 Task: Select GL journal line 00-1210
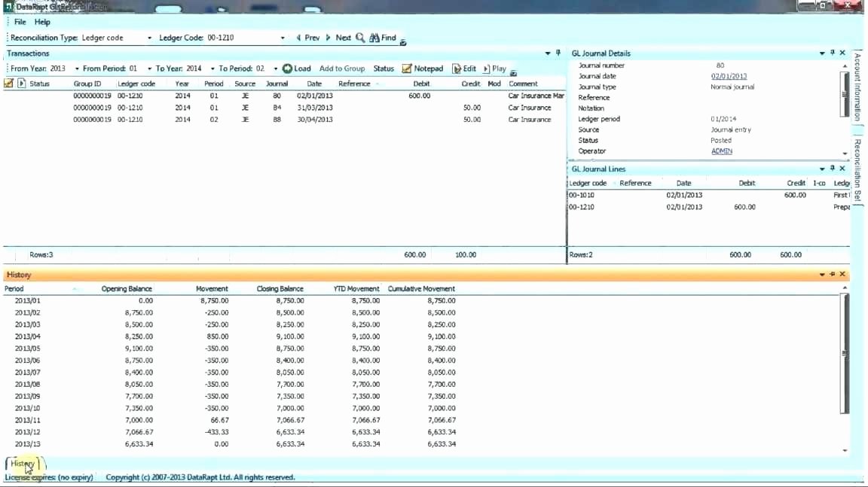709,207
